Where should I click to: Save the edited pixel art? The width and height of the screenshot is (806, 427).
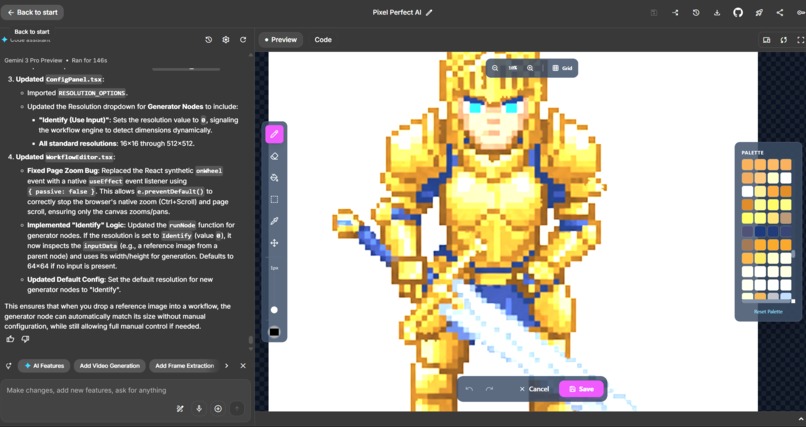581,389
